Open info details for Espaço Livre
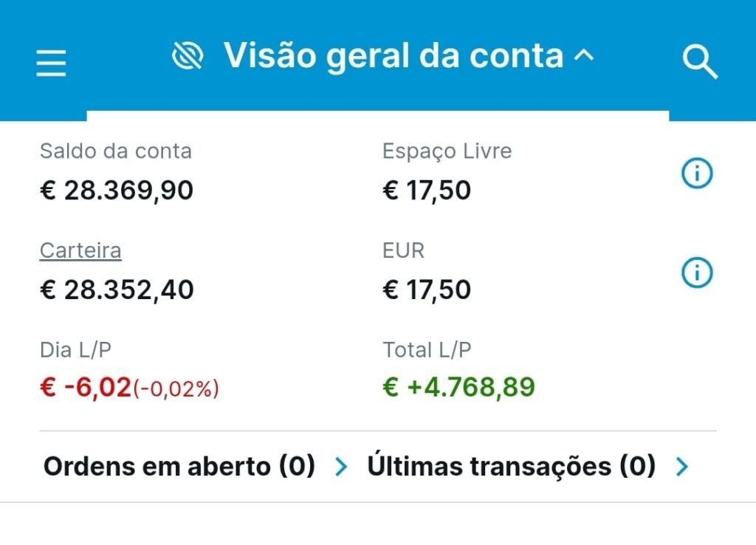756x545 pixels. [697, 171]
